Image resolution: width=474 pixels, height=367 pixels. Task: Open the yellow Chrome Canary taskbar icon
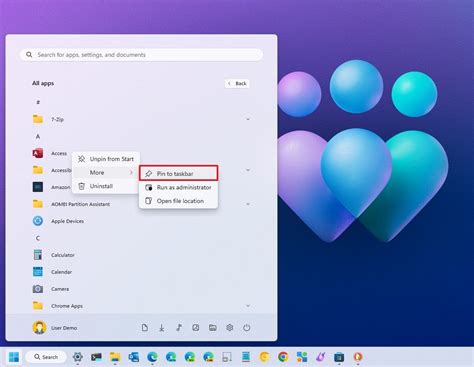coord(264,357)
